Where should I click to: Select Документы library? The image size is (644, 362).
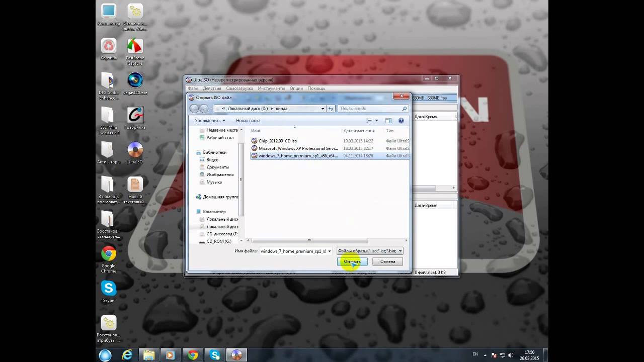click(214, 167)
